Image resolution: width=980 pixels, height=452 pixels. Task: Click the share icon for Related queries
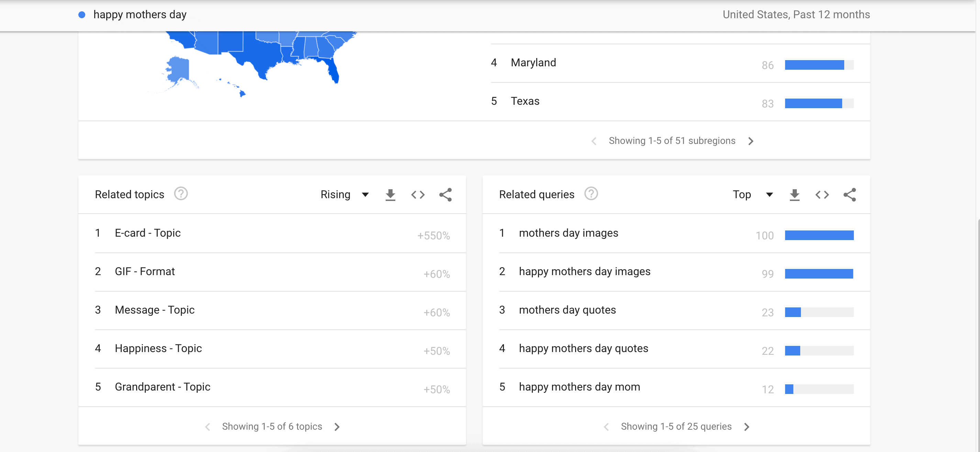click(851, 194)
